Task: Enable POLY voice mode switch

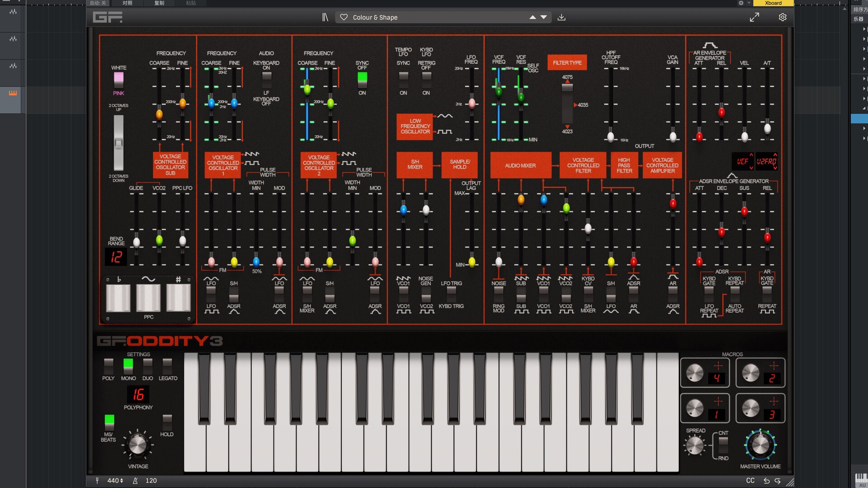Action: click(108, 366)
